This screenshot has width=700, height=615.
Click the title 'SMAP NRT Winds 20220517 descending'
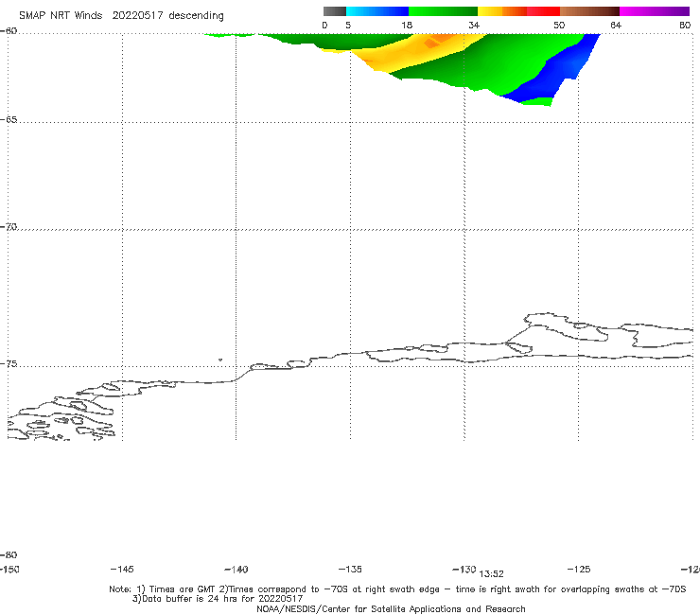(121, 15)
